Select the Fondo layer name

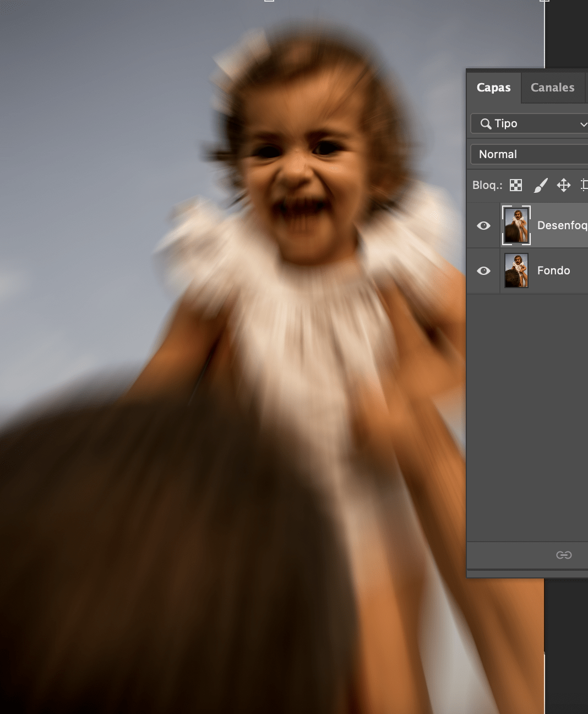coord(553,271)
